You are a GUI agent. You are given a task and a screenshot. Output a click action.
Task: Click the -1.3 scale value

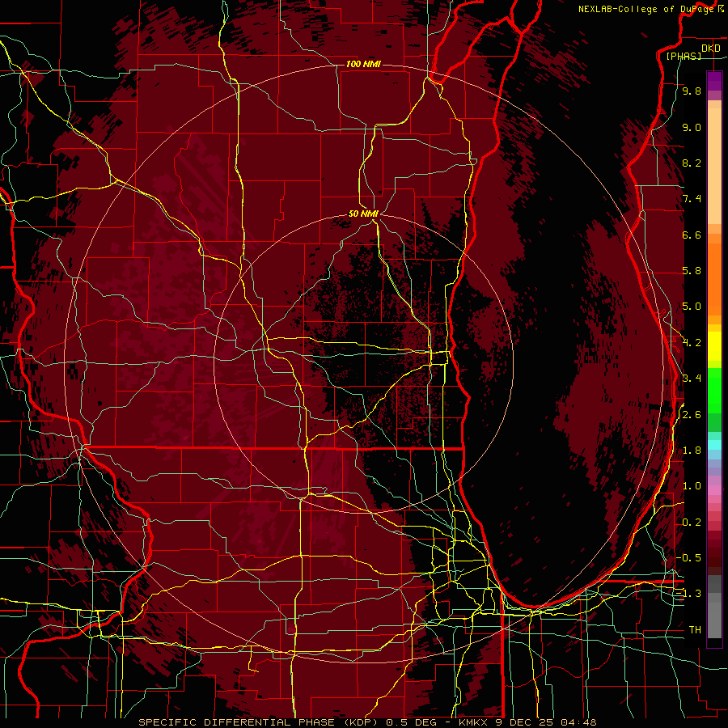point(689,594)
